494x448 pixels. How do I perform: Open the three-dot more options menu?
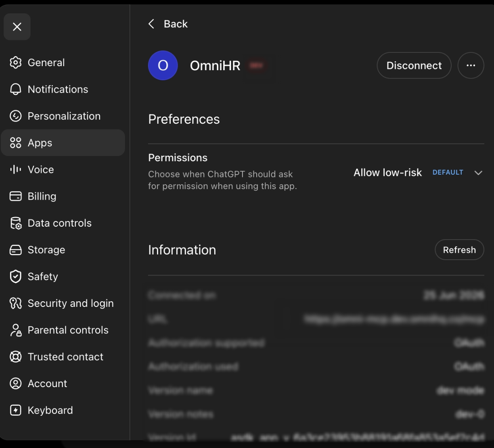pyautogui.click(x=471, y=65)
